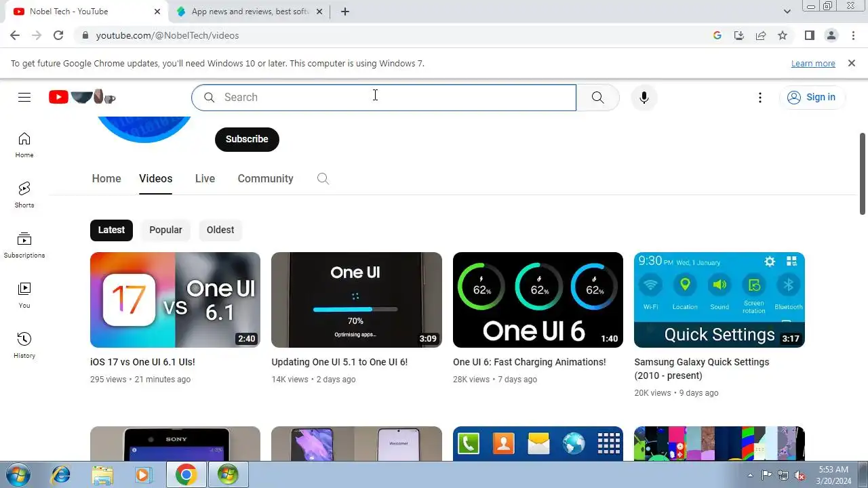Open video title iOS 17 vs One UI 6.1 UIs!
The width and height of the screenshot is (868, 488).
click(142, 362)
